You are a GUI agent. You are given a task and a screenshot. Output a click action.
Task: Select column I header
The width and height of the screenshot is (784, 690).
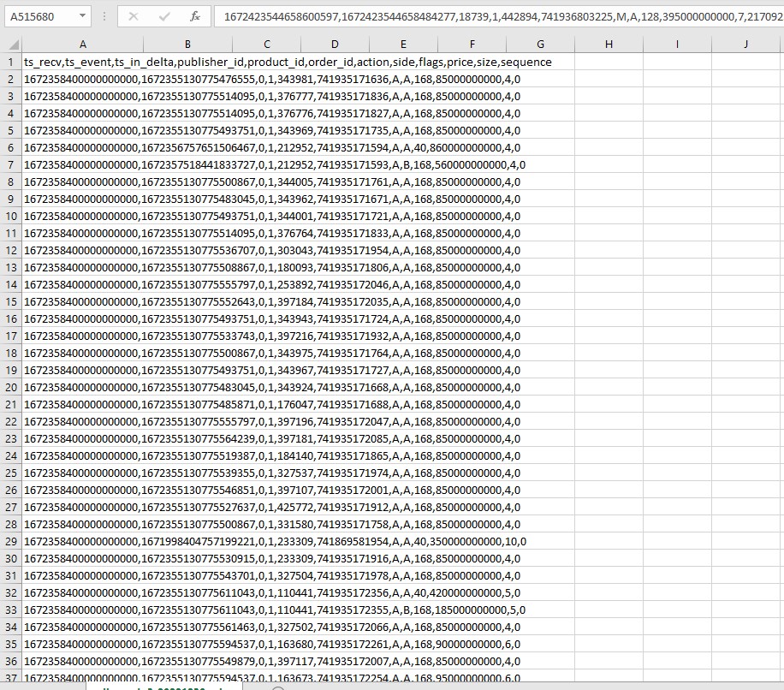[x=677, y=45]
